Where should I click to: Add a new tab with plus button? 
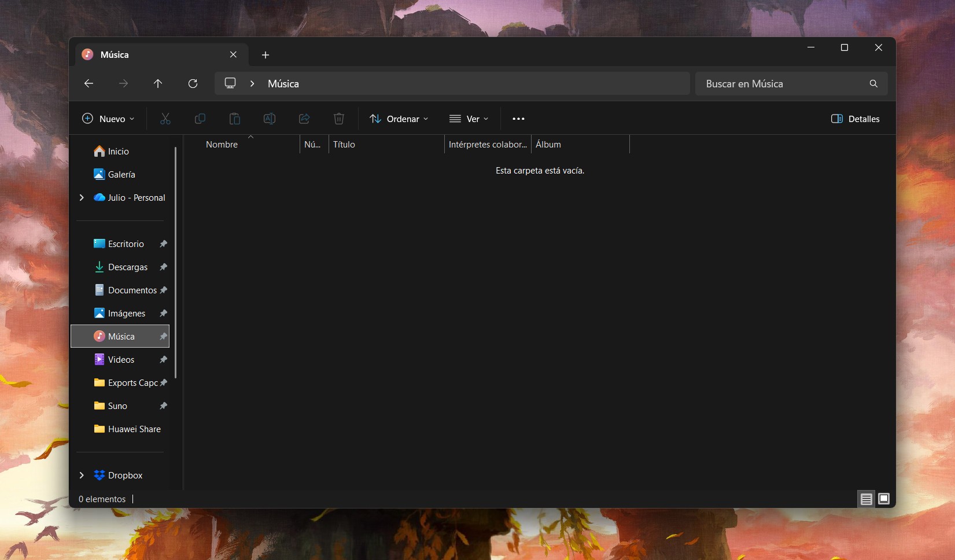tap(266, 55)
